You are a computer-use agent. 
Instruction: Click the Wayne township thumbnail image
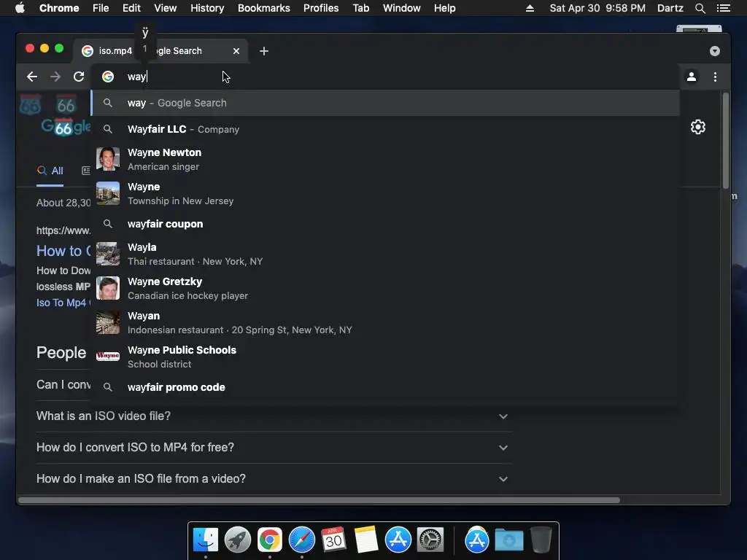[108, 193]
